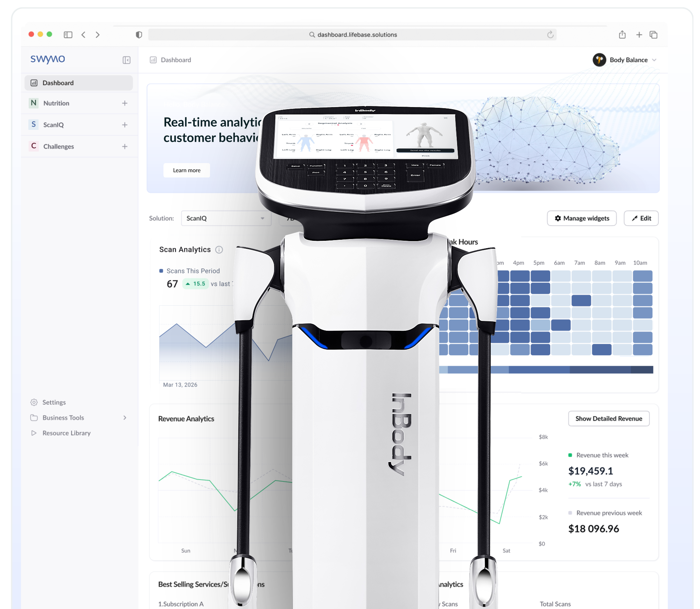Image resolution: width=700 pixels, height=609 pixels.
Task: Open Resource Library in the sidebar
Action: tap(66, 433)
